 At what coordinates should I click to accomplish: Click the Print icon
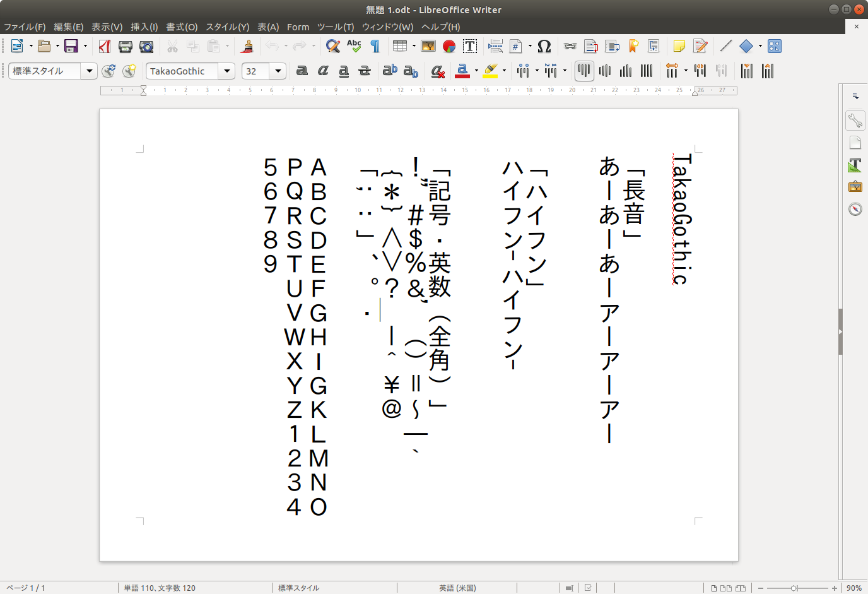[126, 46]
